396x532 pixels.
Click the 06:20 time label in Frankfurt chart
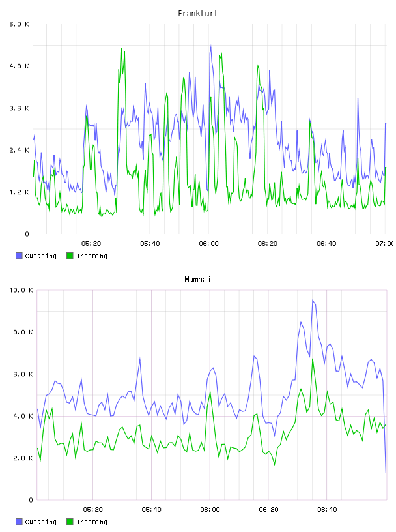coord(268,244)
